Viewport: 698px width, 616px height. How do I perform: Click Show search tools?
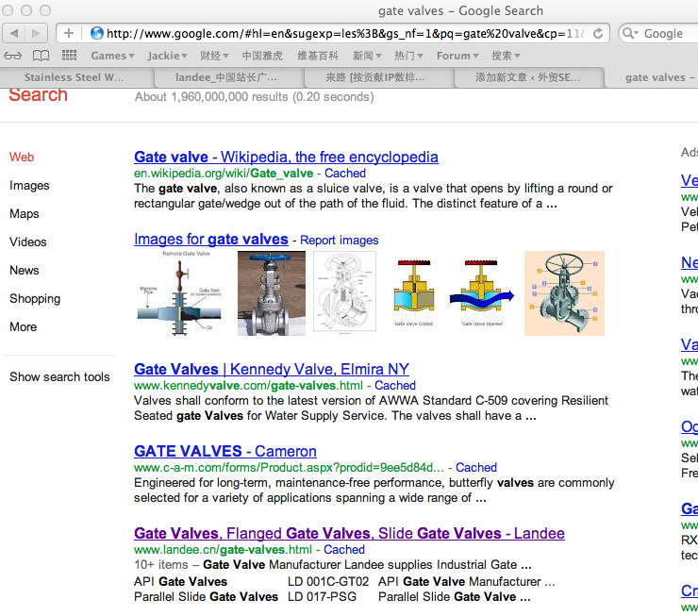(x=59, y=377)
